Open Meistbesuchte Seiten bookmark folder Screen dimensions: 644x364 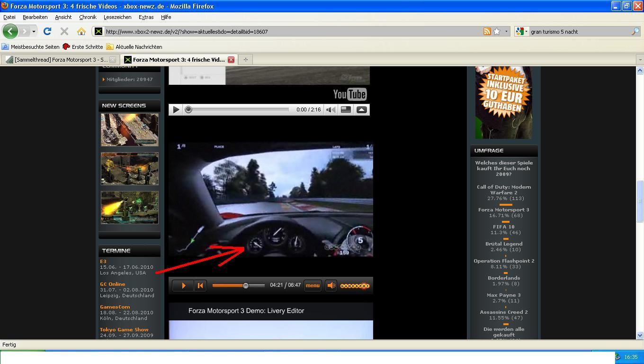[31, 47]
